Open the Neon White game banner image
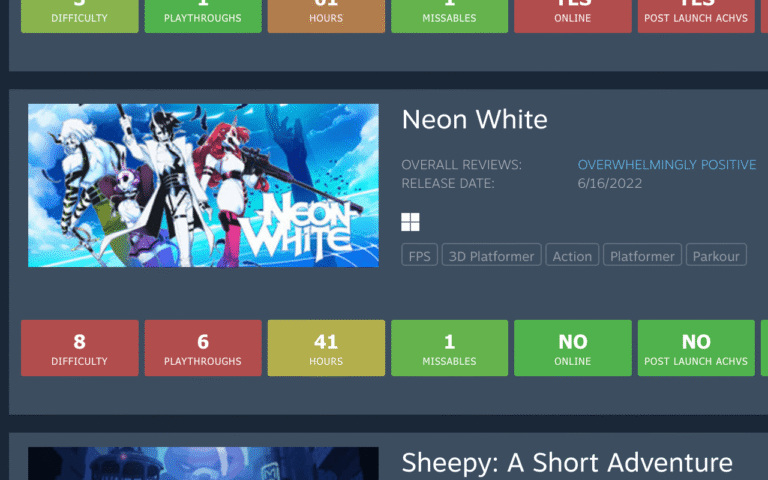The height and width of the screenshot is (480, 768). tap(203, 185)
